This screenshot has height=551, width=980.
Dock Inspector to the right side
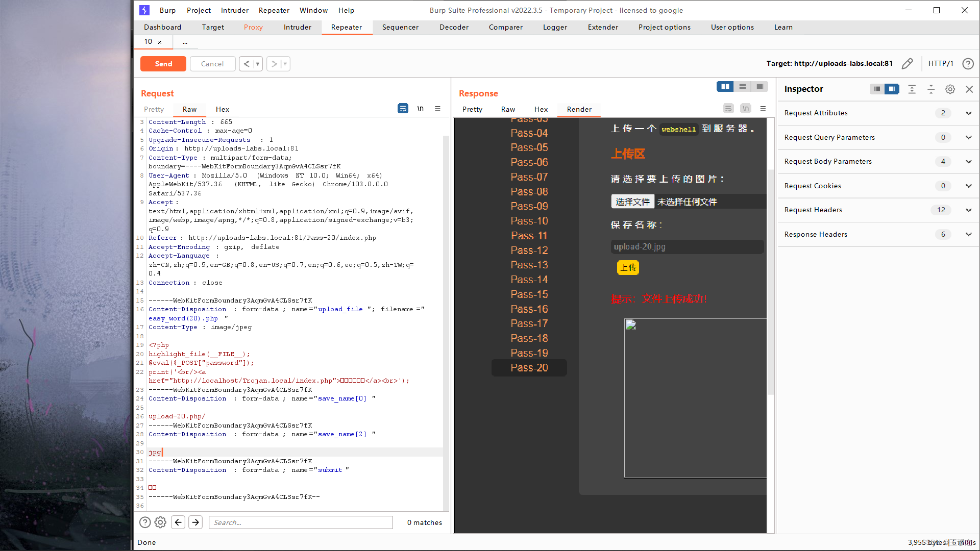[892, 89]
